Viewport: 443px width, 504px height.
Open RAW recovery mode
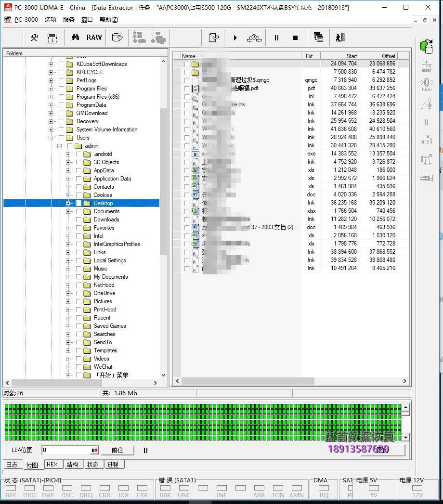pyautogui.click(x=94, y=38)
